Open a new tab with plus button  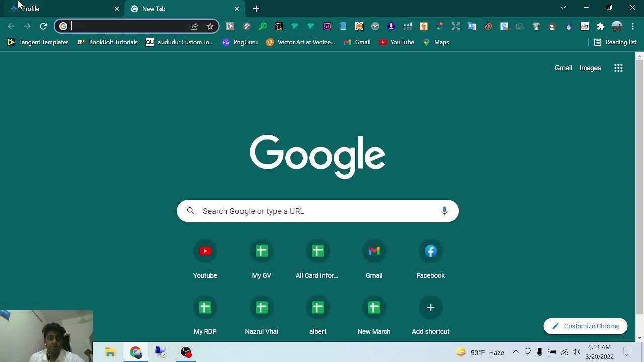click(256, 9)
